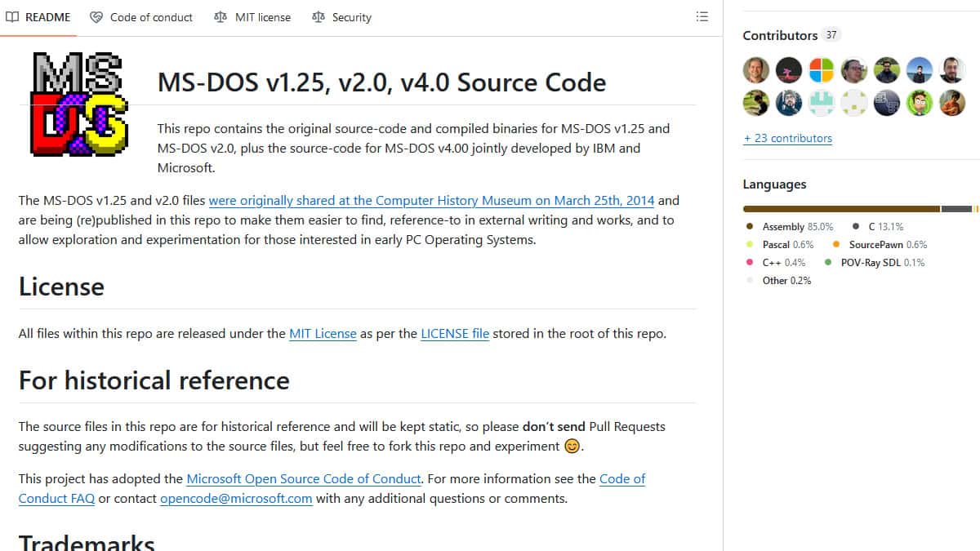Image resolution: width=980 pixels, height=551 pixels.
Task: Select the last avatar in first contributor row
Action: [x=952, y=70]
